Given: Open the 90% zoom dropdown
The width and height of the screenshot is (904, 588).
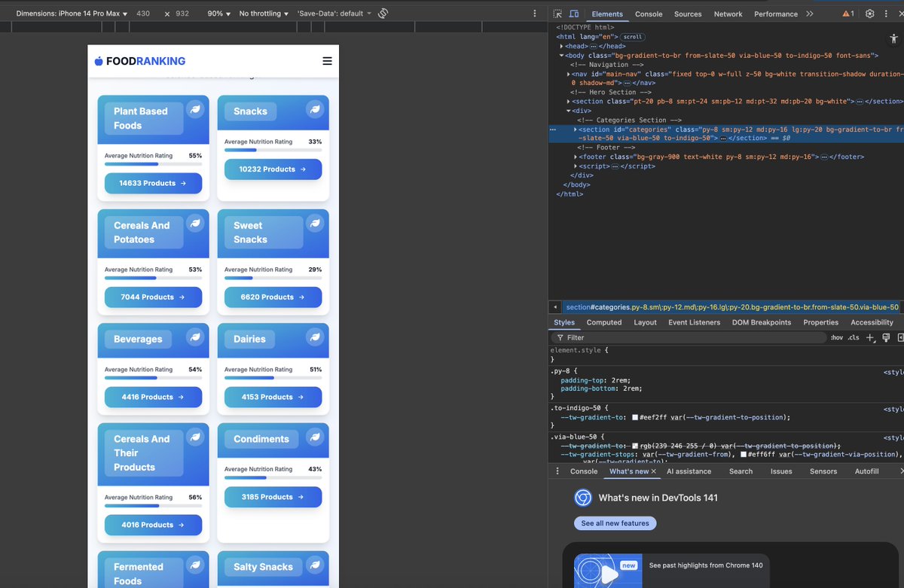Looking at the screenshot, I should click(x=218, y=14).
